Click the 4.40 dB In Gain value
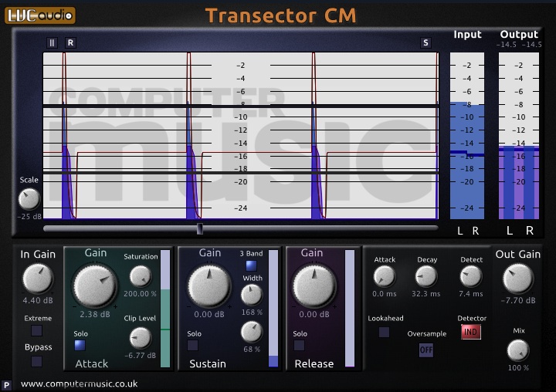This screenshot has width=556, height=392. point(38,300)
